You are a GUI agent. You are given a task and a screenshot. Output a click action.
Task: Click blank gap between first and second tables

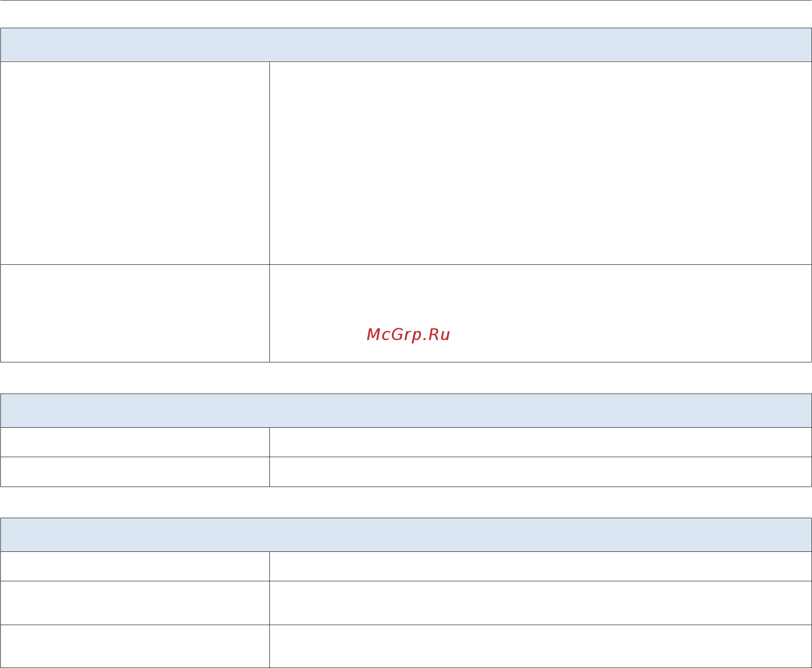click(406, 378)
